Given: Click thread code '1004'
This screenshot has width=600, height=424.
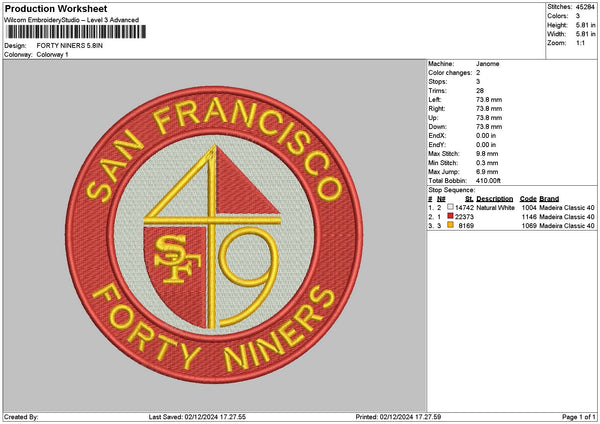Looking at the screenshot, I should coord(529,207).
